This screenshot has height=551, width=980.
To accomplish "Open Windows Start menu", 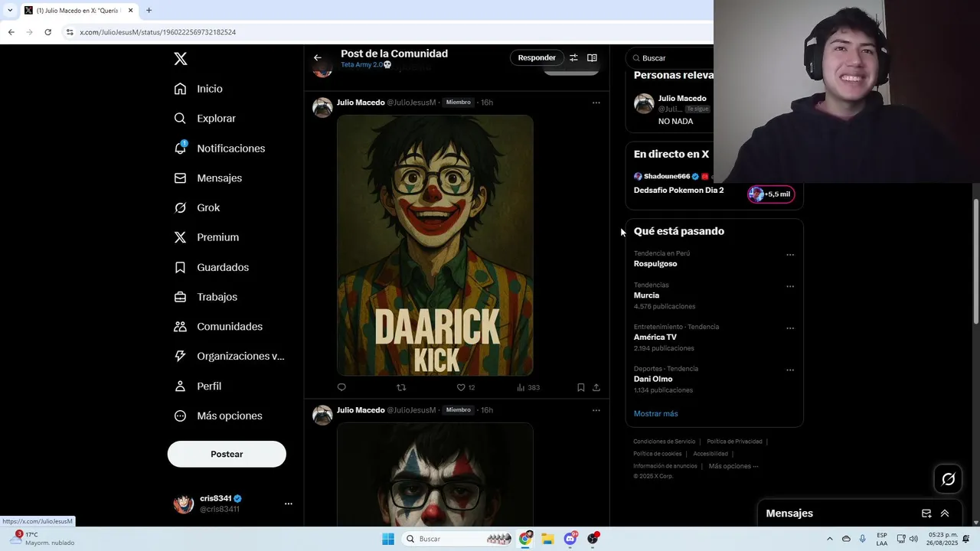I will pos(388,539).
